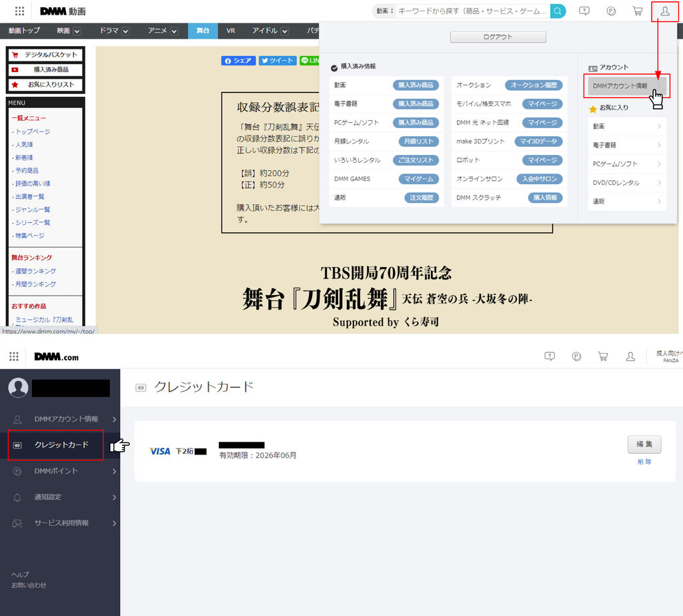Click the 削除 link under 編集

[644, 462]
